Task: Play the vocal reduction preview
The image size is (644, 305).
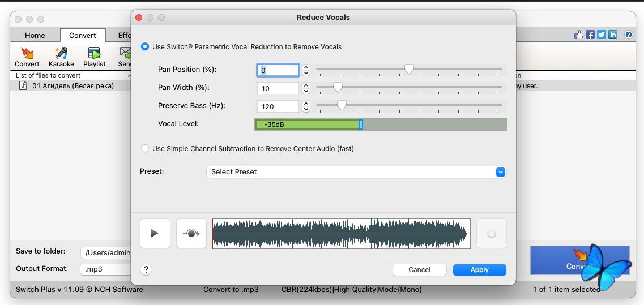Action: (155, 233)
